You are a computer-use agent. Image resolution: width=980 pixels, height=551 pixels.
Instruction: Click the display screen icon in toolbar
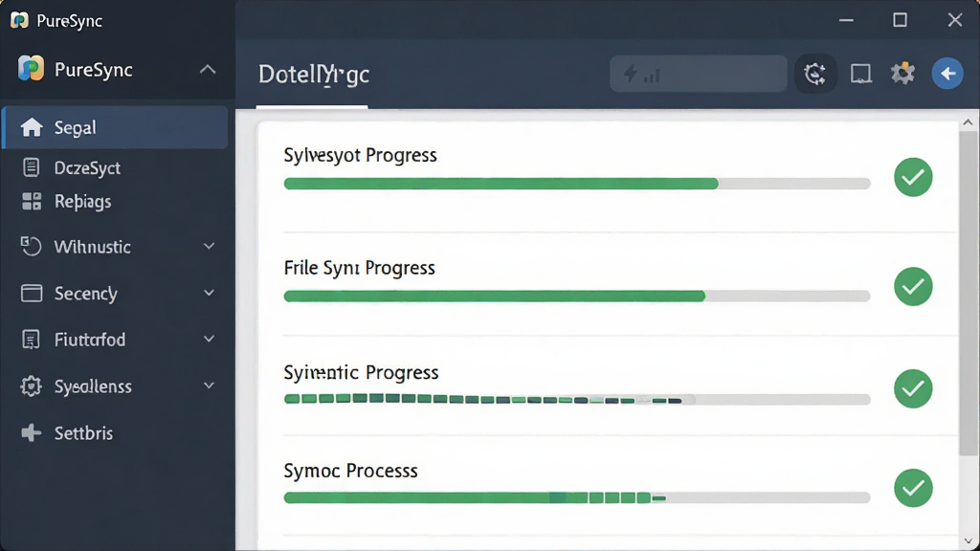point(860,74)
